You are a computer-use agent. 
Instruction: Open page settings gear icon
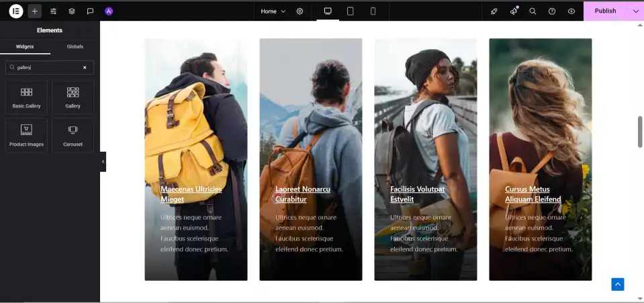point(300,11)
